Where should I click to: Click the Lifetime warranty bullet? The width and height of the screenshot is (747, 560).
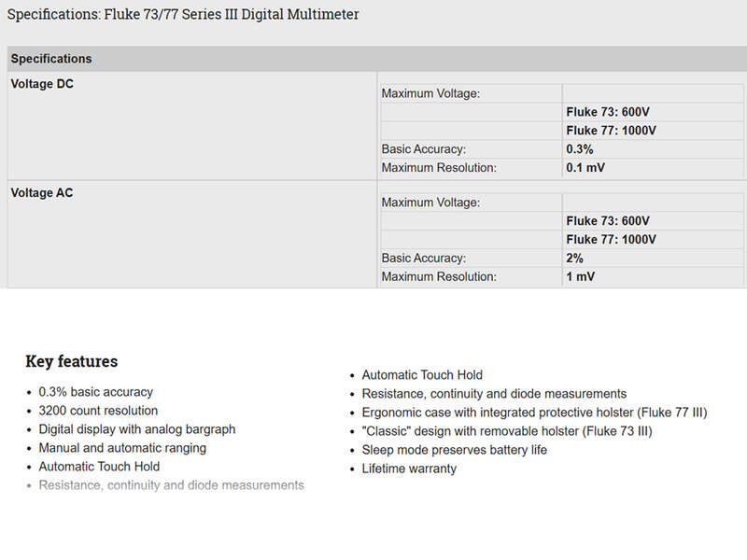(x=409, y=469)
